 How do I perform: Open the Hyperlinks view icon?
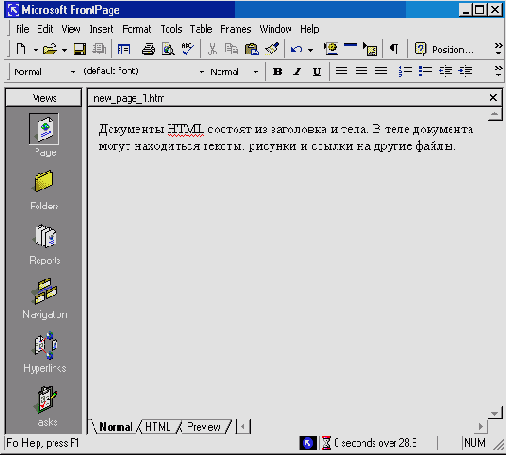point(45,345)
